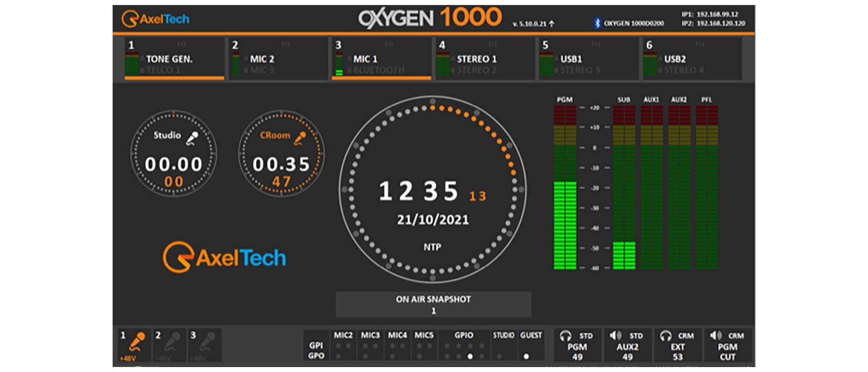Select the grey microphone 3 icon
868x372 pixels.
click(x=207, y=342)
